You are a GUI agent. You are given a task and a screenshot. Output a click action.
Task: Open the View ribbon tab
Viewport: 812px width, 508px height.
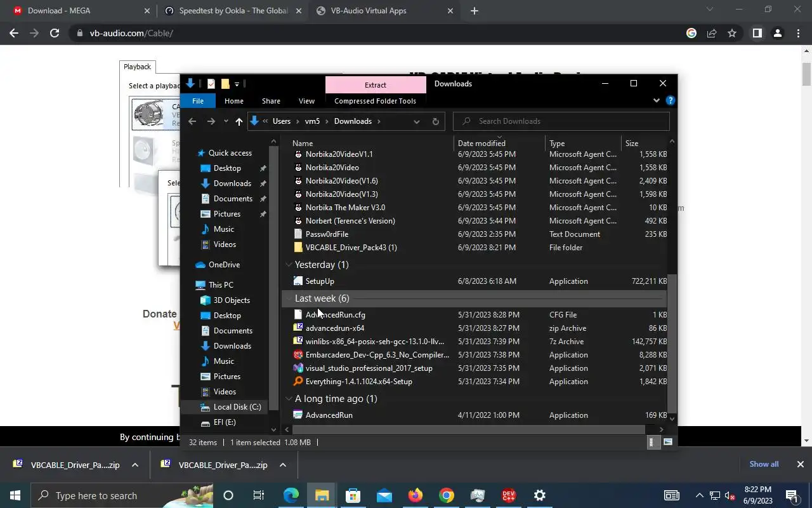point(306,101)
